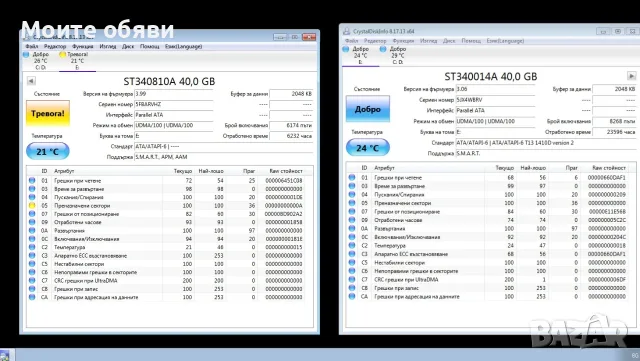Select 'Грешки от позициониране' row in right window

tap(489, 212)
